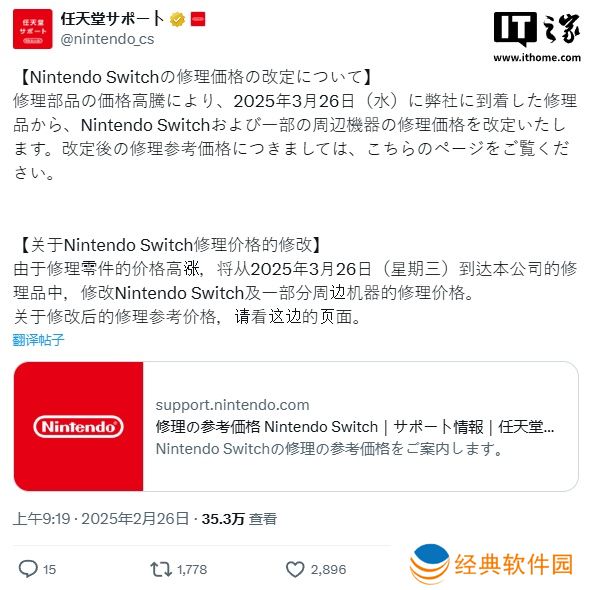Like the post with the heart icon
The image size is (591, 590).
click(295, 569)
